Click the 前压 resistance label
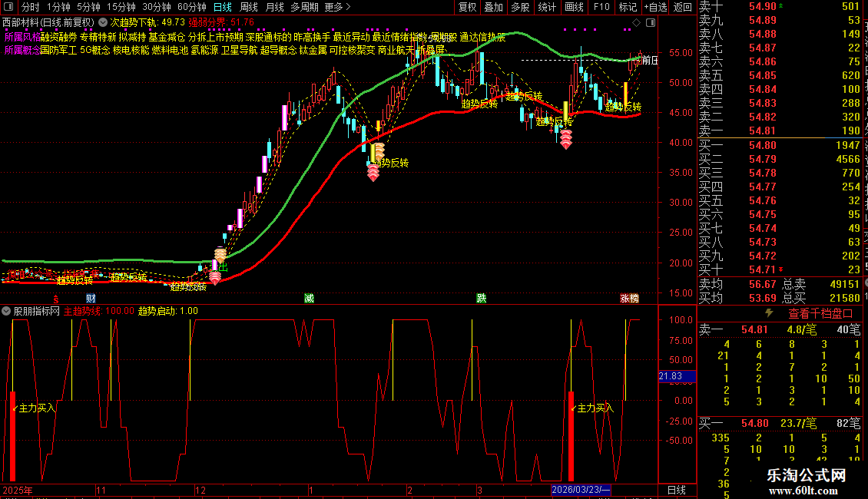868x499 pixels. pos(650,61)
